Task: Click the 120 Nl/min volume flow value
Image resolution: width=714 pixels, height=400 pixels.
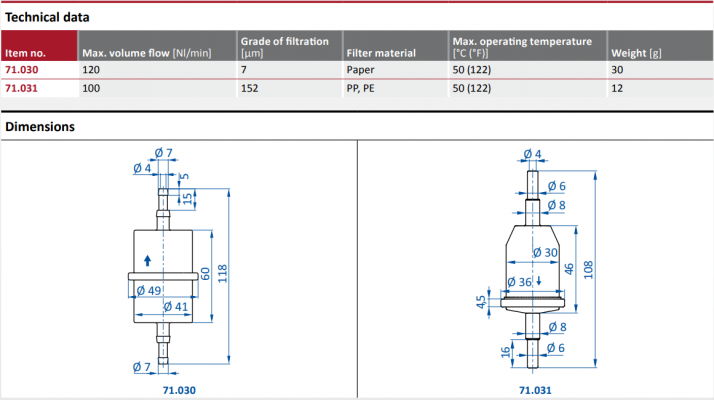Action: pos(91,71)
